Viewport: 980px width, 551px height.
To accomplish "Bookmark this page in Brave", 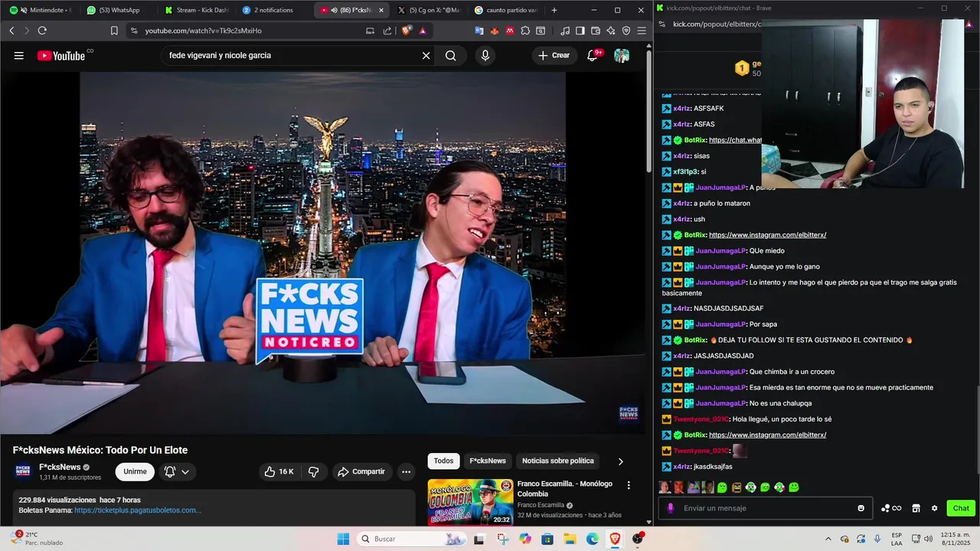I will (x=114, y=31).
